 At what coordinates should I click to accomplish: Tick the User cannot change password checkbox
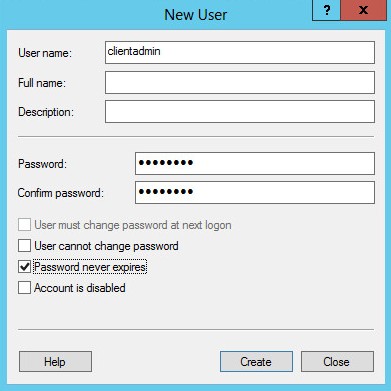click(x=24, y=246)
